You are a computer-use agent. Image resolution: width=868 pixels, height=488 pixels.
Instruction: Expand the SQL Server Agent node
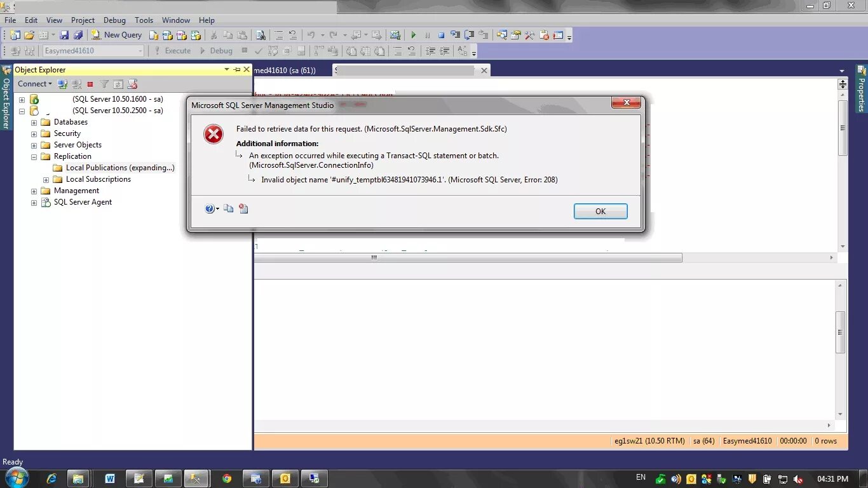[x=34, y=202]
